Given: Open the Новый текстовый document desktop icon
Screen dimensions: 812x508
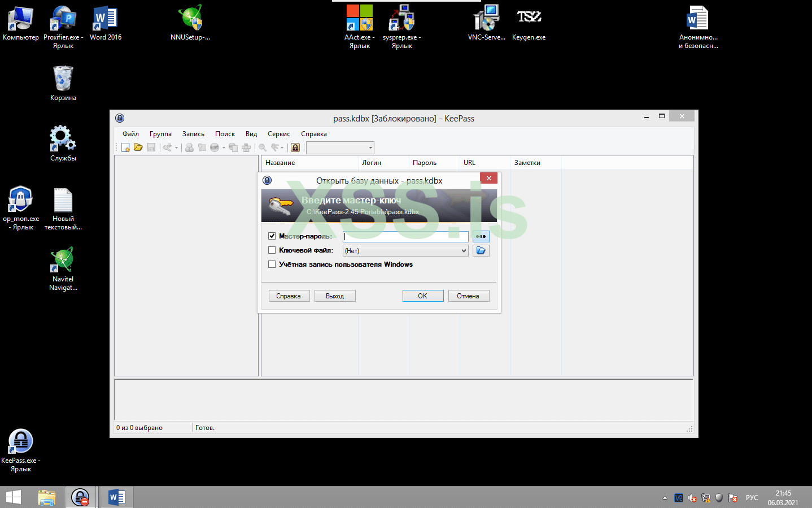Looking at the screenshot, I should pyautogui.click(x=63, y=209).
